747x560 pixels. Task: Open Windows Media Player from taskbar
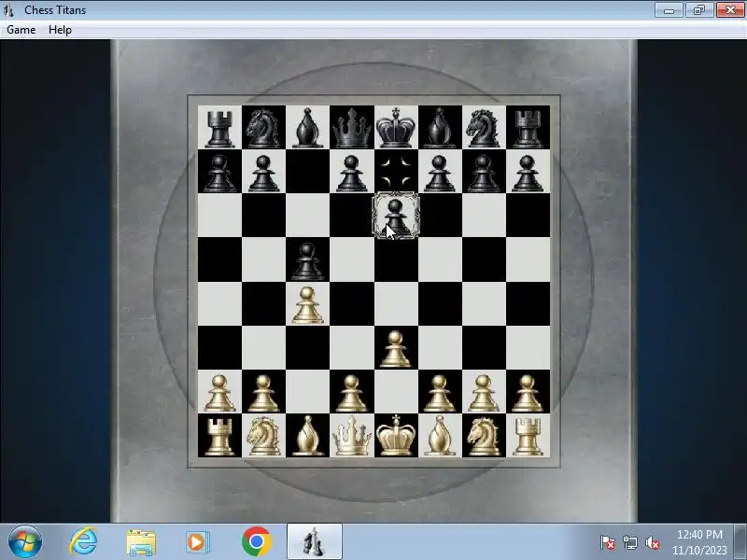click(x=197, y=542)
